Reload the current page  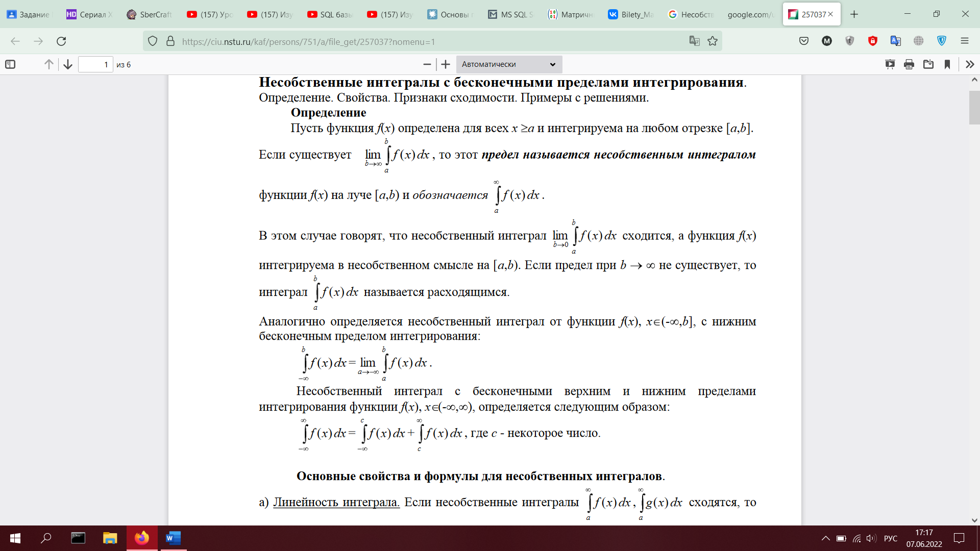[61, 41]
